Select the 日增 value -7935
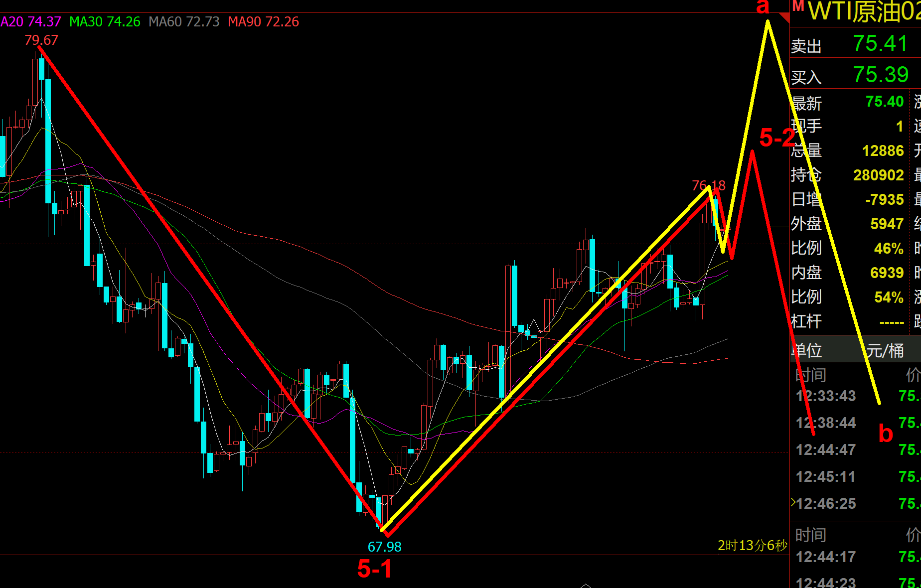 click(884, 199)
